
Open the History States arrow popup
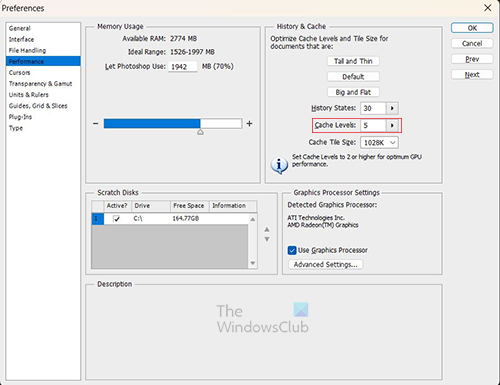(x=392, y=108)
